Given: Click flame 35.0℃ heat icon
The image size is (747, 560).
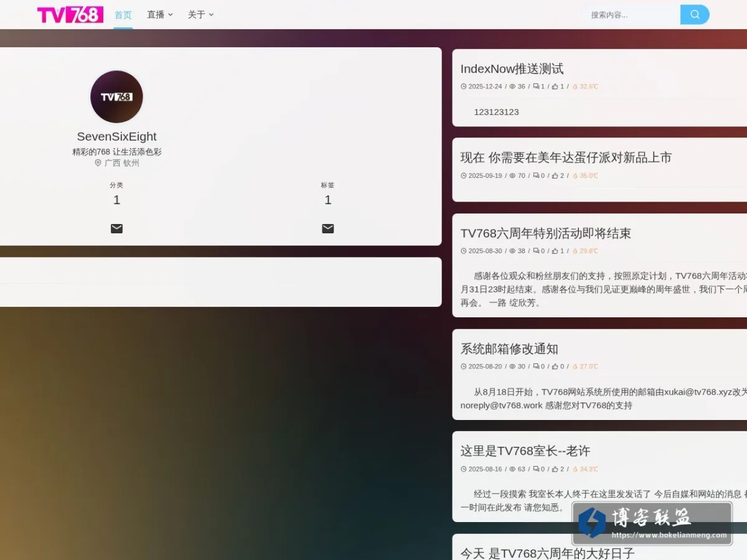Looking at the screenshot, I should (575, 175).
